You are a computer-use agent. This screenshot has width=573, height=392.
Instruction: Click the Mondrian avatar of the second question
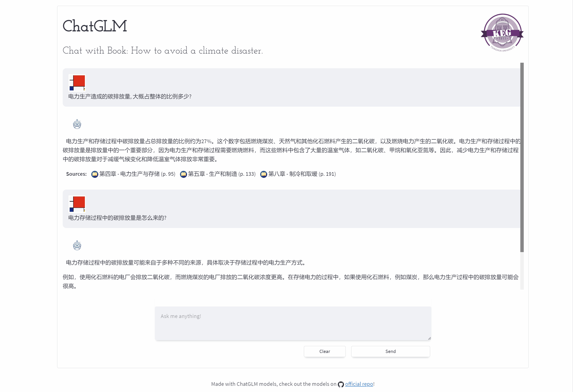pyautogui.click(x=77, y=204)
